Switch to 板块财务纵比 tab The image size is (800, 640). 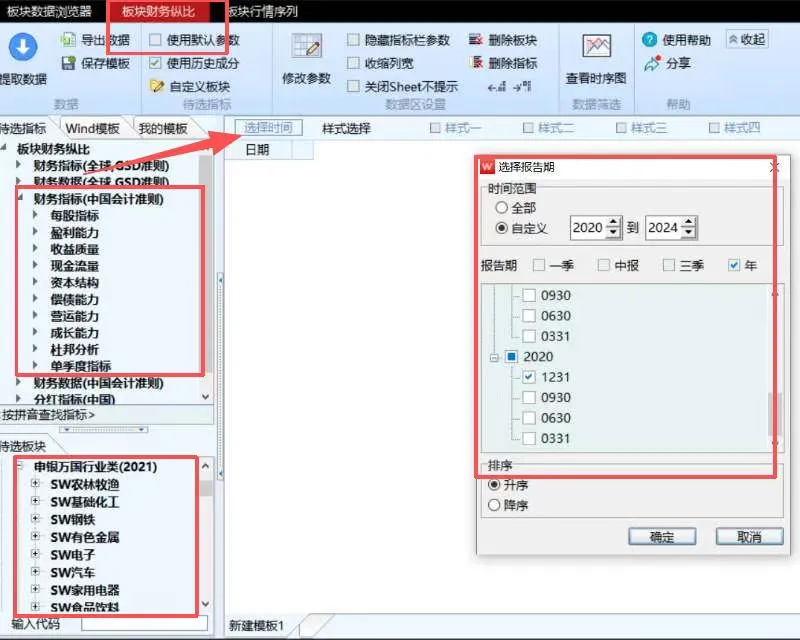coord(159,11)
